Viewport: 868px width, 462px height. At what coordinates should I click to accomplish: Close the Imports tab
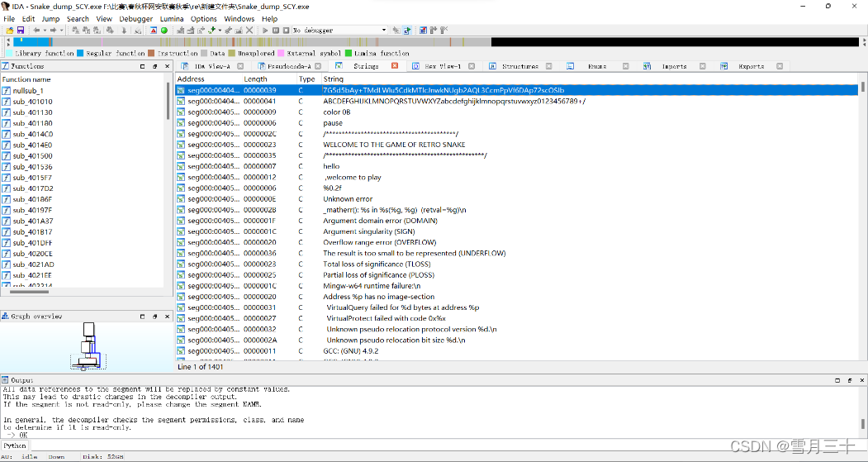(703, 66)
